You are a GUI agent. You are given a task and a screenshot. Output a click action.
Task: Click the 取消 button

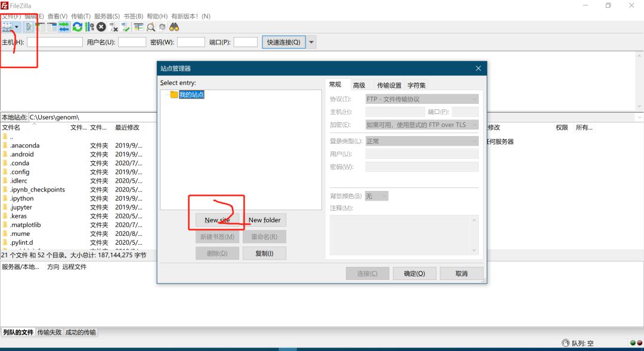(x=462, y=273)
